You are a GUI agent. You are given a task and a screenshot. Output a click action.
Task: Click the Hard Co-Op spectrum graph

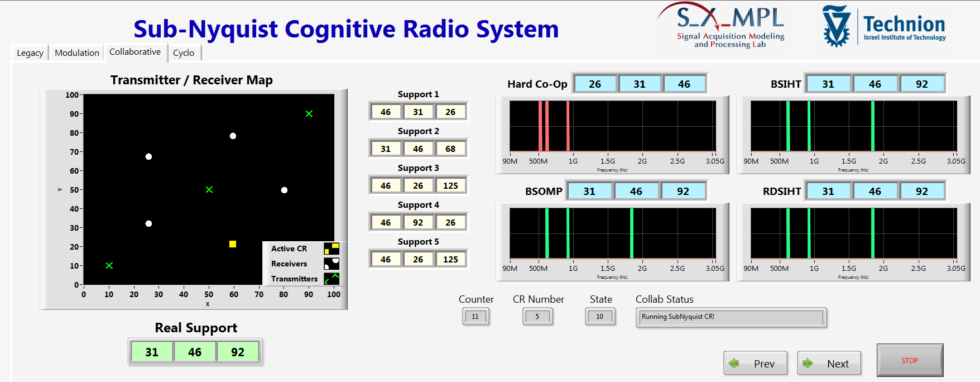612,126
